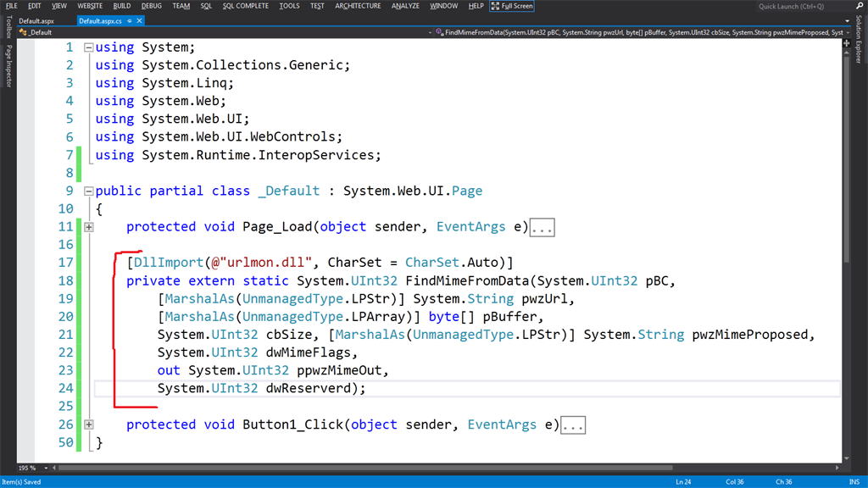Click 'System.Runtime.InteropServices' on line 7
The width and height of the screenshot is (868, 488).
(x=258, y=155)
